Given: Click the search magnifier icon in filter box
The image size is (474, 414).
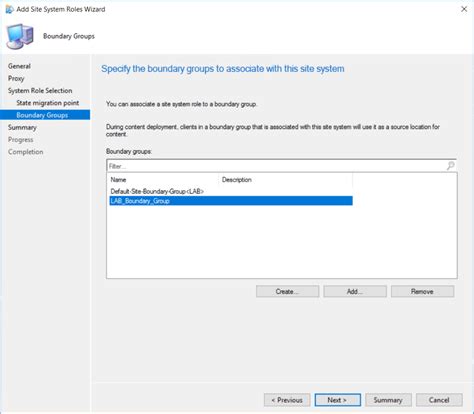Looking at the screenshot, I should click(450, 166).
